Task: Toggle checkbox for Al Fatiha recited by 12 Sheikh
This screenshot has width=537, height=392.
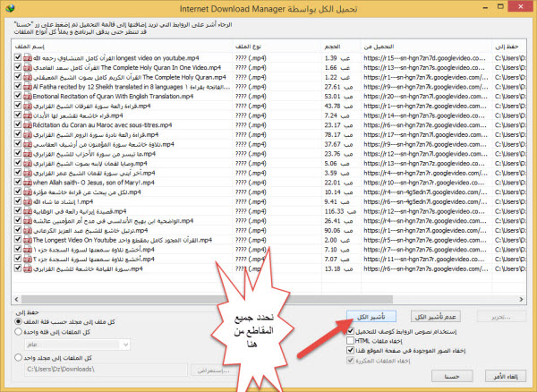Action: [x=18, y=86]
